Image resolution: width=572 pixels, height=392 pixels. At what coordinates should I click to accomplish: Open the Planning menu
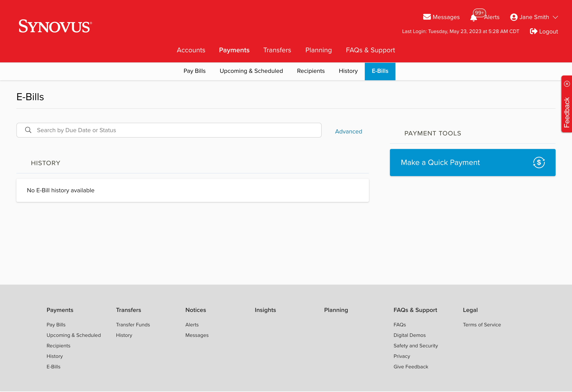pos(318,50)
